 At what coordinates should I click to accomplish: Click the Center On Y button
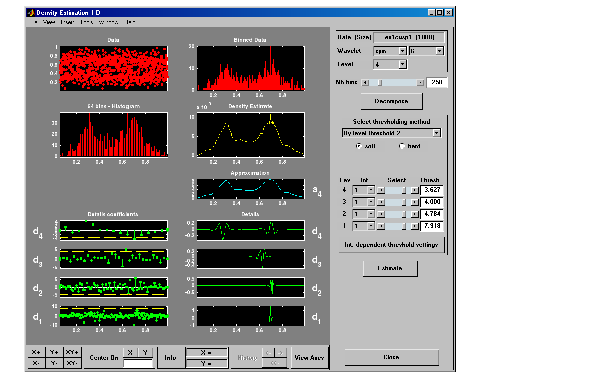145,353
